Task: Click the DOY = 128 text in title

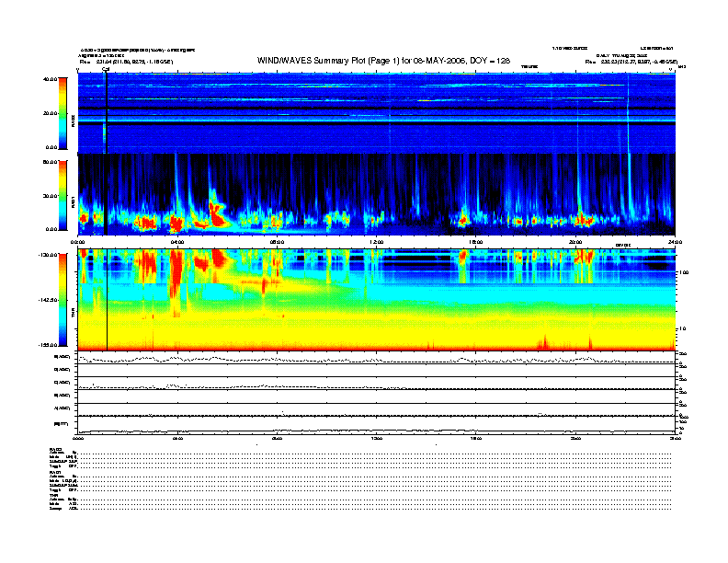Action: tap(490, 61)
